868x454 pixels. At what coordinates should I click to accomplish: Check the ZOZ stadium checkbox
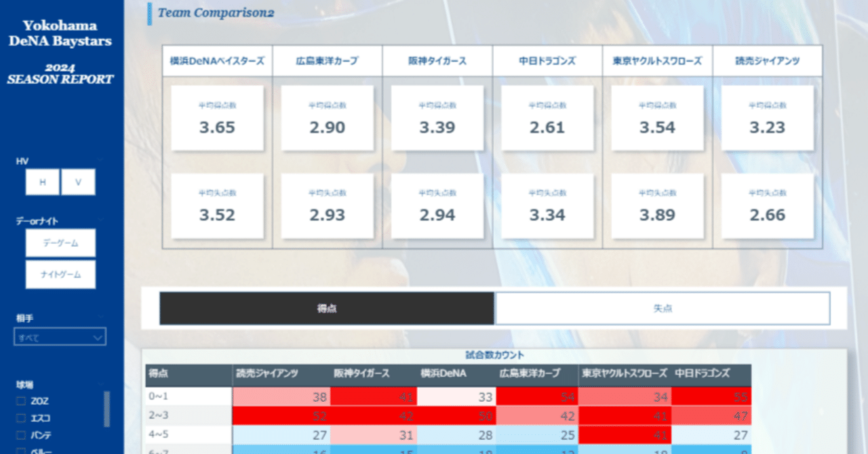coord(21,401)
